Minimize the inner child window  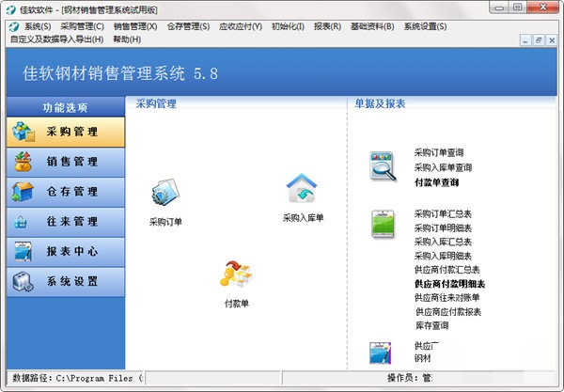[x=525, y=40]
